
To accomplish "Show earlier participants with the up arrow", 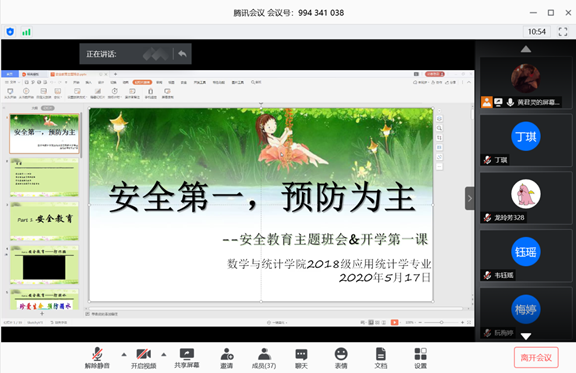I will pos(526,49).
